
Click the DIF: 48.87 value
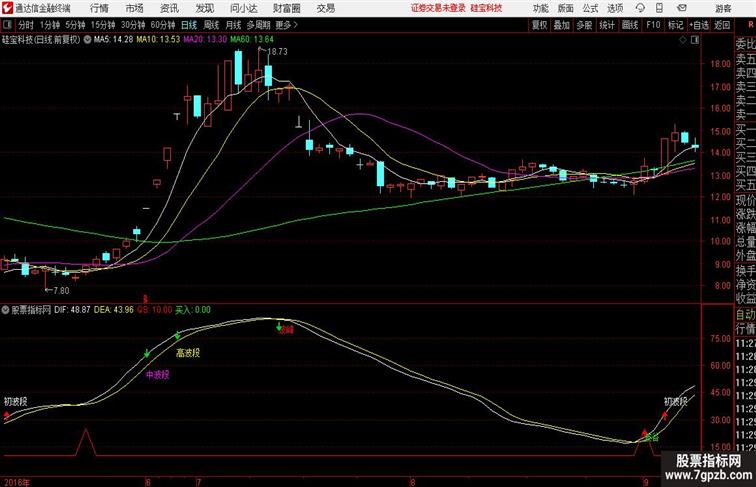tap(72, 310)
